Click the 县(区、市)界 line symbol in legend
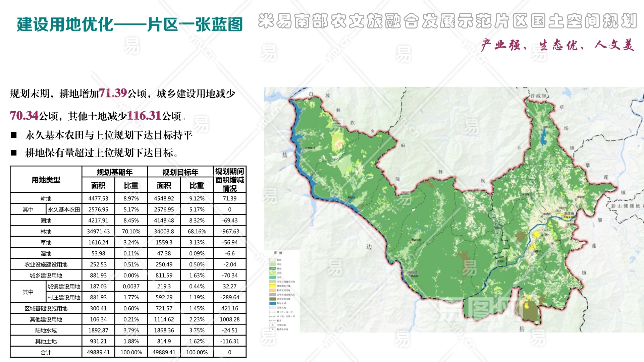Viewport: 644px width, 362px height. [272, 312]
